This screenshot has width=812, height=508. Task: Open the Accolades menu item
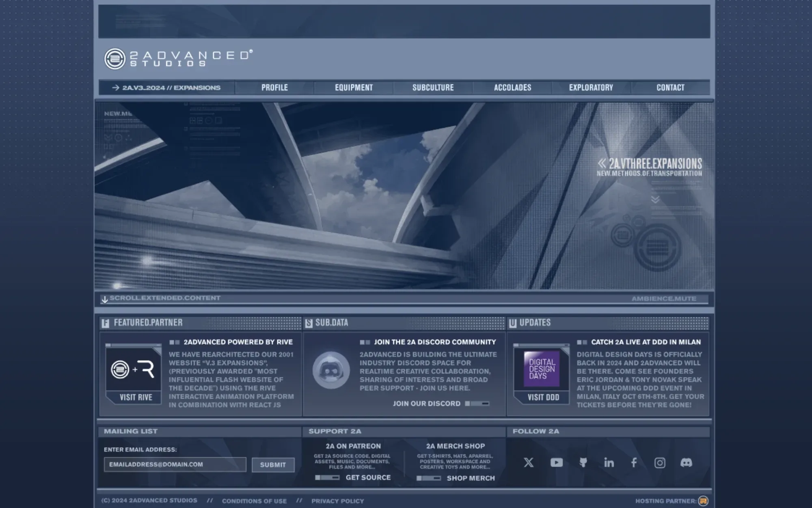(x=512, y=87)
